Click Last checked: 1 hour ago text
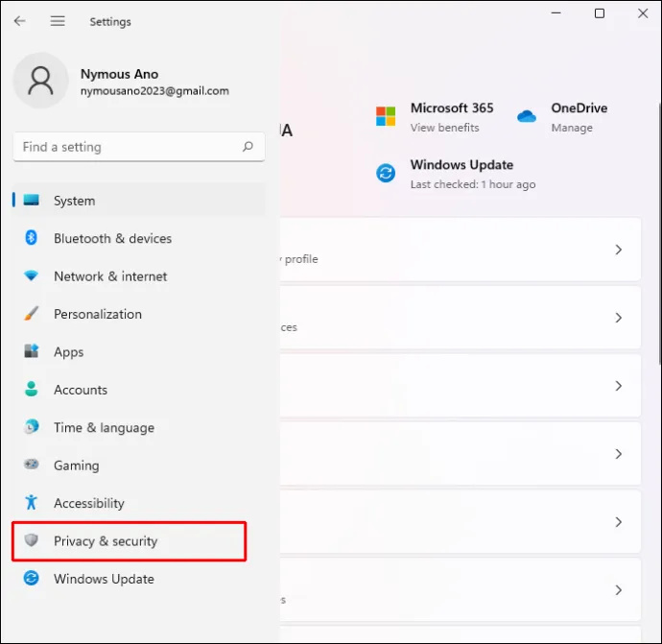This screenshot has height=644, width=662. 473,184
